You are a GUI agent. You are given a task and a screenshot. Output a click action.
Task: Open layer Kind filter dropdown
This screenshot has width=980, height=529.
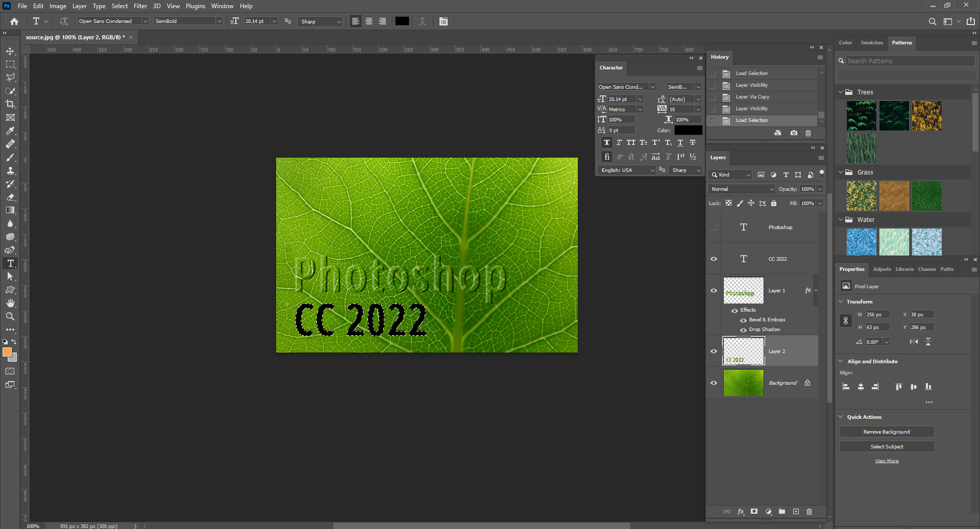[730, 175]
